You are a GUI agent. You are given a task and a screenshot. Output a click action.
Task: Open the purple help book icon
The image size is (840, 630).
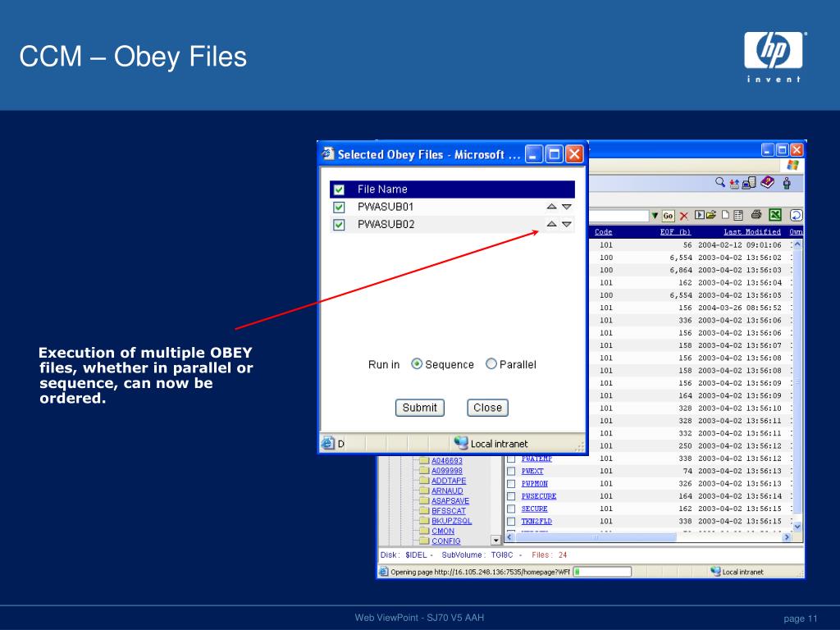(767, 183)
